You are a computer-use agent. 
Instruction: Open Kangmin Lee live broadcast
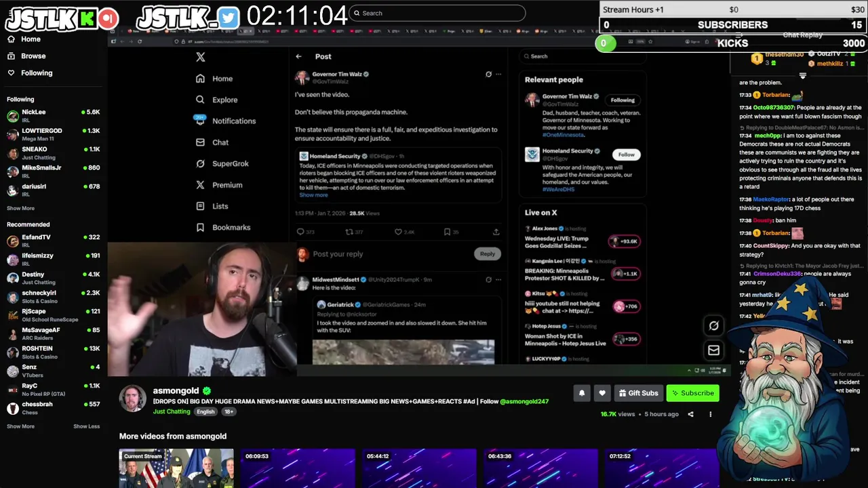[582, 270]
